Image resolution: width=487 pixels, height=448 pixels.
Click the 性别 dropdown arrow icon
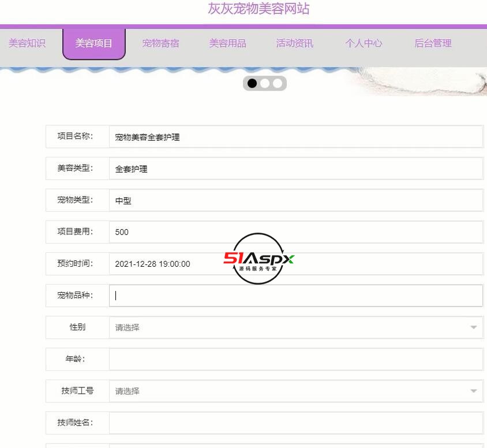coord(473,327)
